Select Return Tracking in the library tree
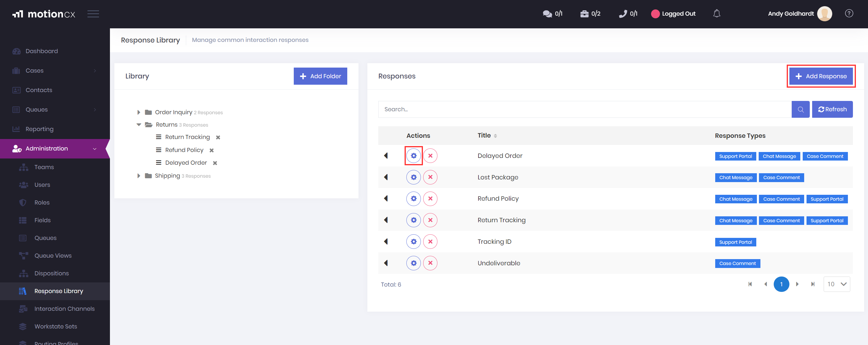Image resolution: width=868 pixels, height=345 pixels. click(187, 137)
